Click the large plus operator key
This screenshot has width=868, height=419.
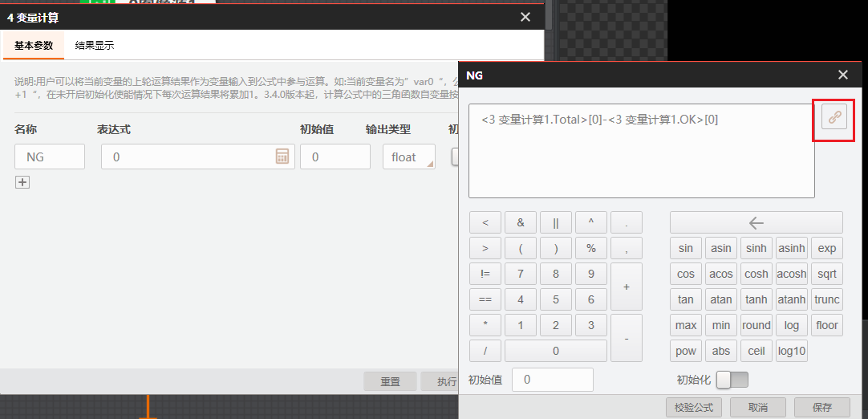click(x=626, y=287)
